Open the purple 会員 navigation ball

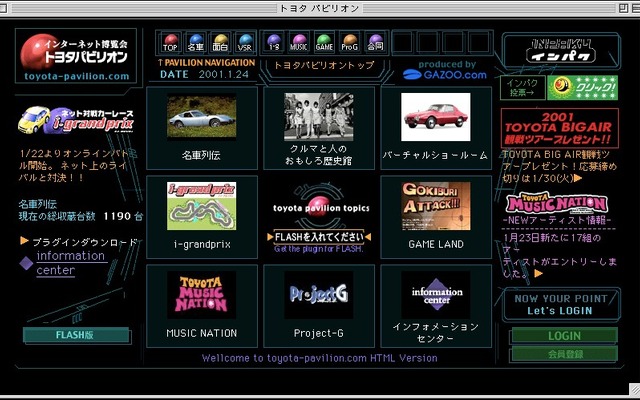375,42
